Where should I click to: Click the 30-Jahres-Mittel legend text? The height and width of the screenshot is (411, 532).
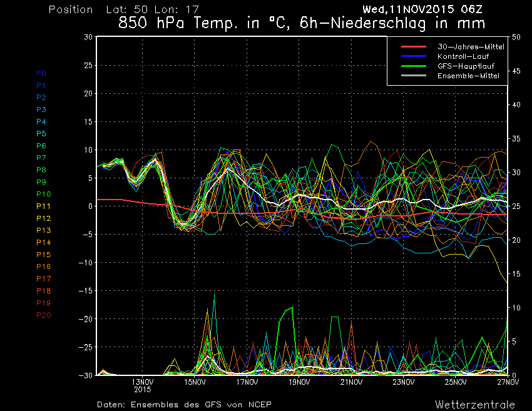point(471,47)
